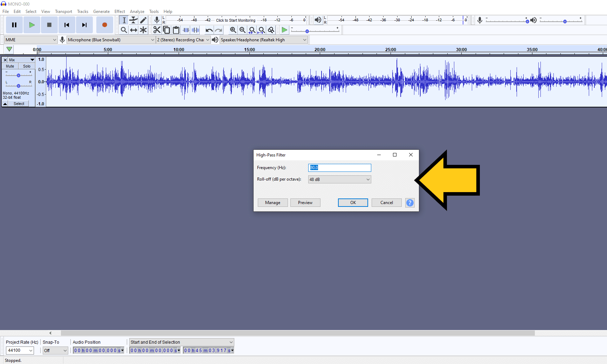The image size is (607, 364).
Task: Activate the Multi-tool mode
Action: tap(143, 30)
